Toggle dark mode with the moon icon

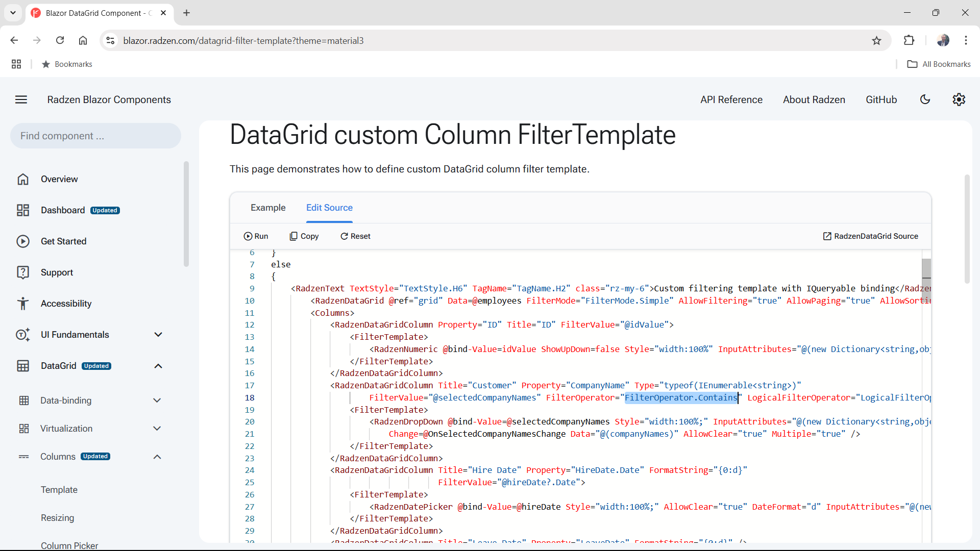925,99
